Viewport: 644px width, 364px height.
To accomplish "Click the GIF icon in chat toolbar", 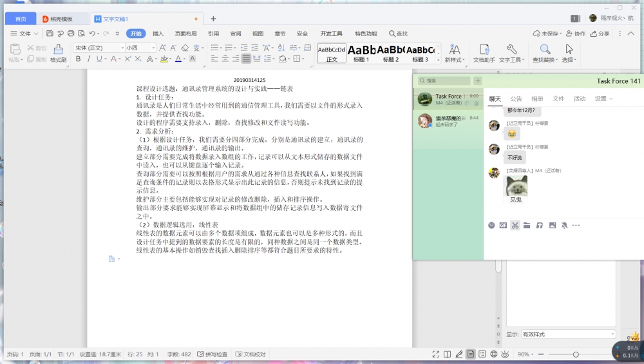I will [503, 225].
